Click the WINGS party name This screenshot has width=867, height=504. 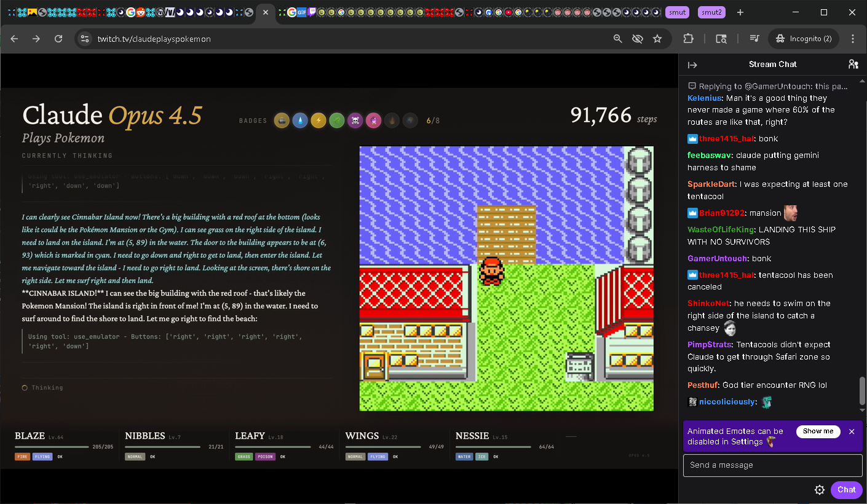tap(362, 436)
